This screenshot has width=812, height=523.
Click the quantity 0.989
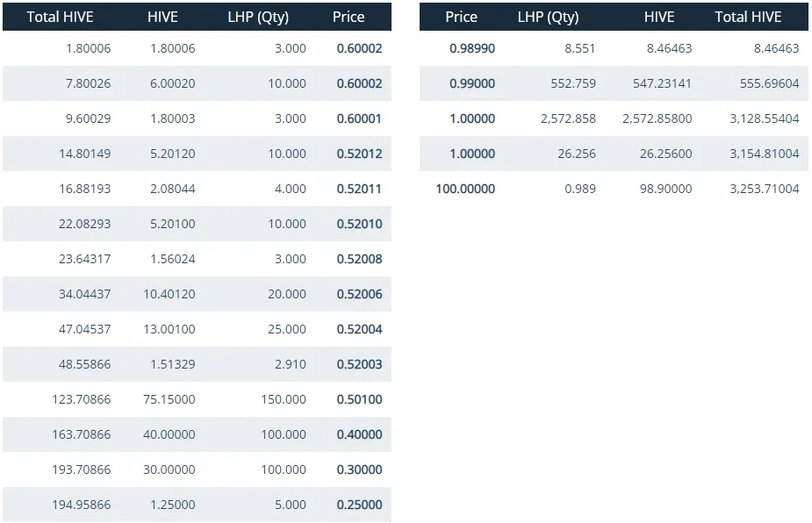point(580,189)
